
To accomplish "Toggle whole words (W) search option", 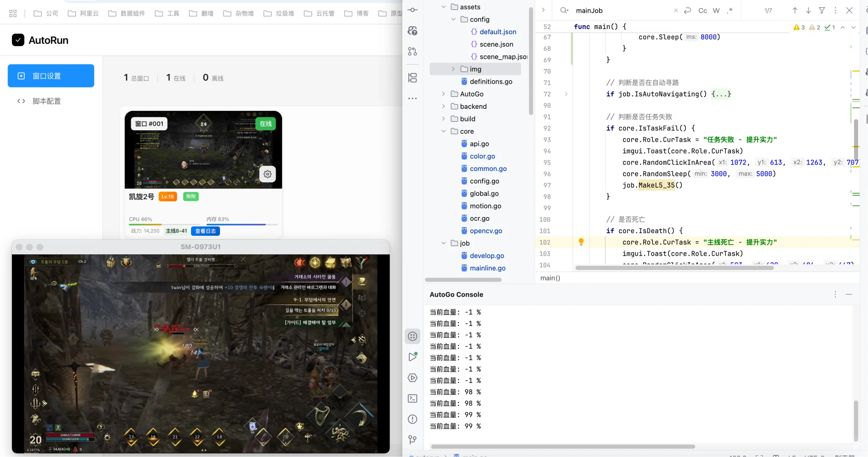I will [716, 11].
